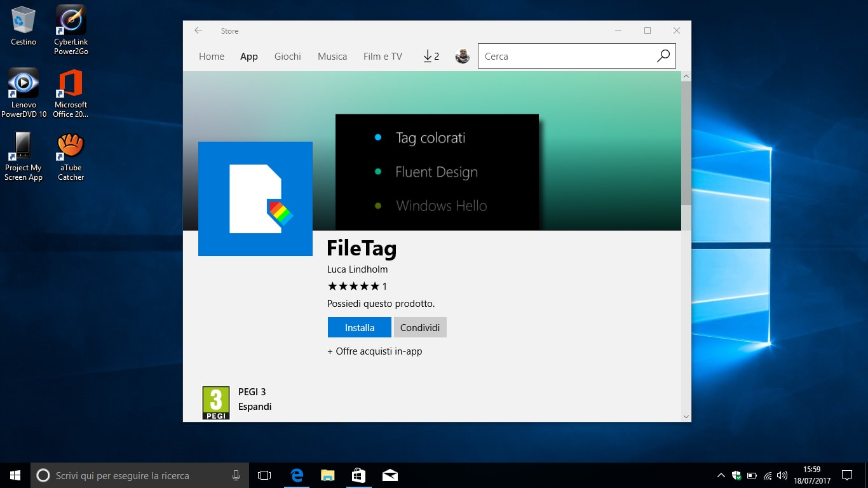Screen dimensions: 868x488
Task: Open CyberLink Power2Go desktop shortcut
Action: coord(71,30)
